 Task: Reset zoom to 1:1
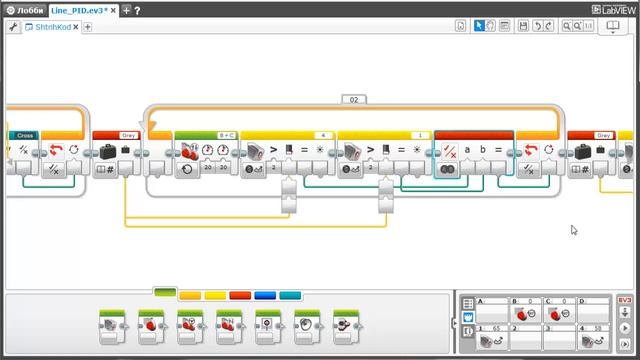tap(588, 26)
